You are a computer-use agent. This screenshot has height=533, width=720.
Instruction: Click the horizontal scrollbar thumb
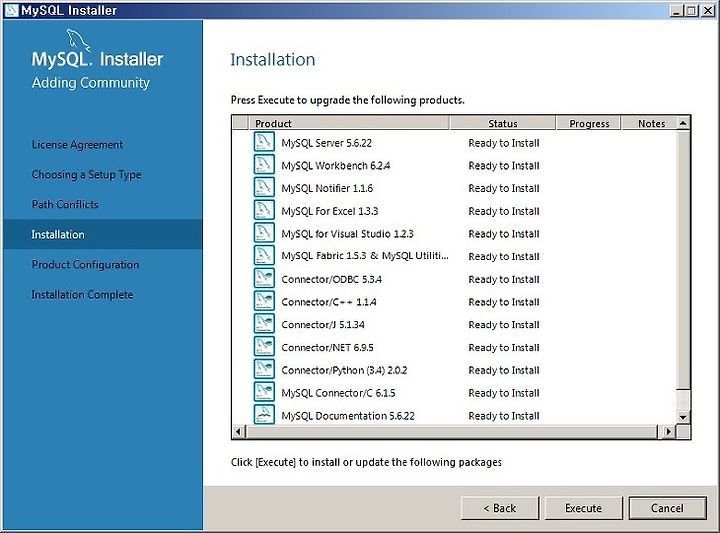coord(452,432)
